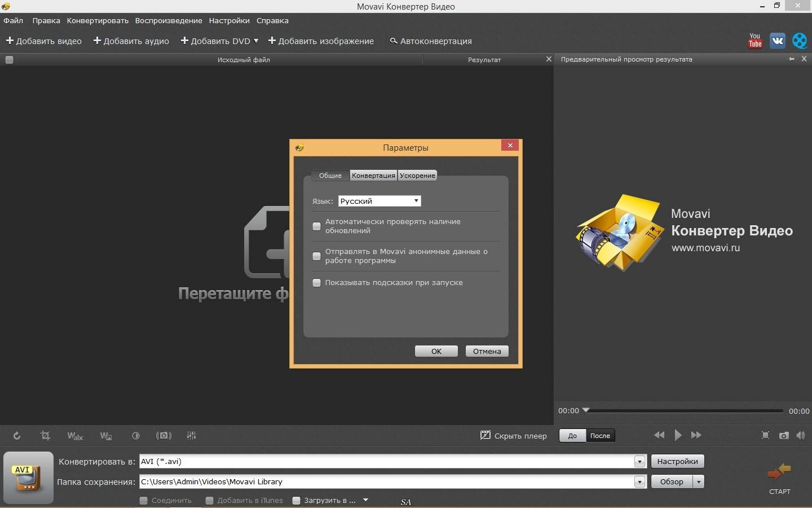Switch preview to Before mode
This screenshot has height=508, width=812.
(x=572, y=436)
